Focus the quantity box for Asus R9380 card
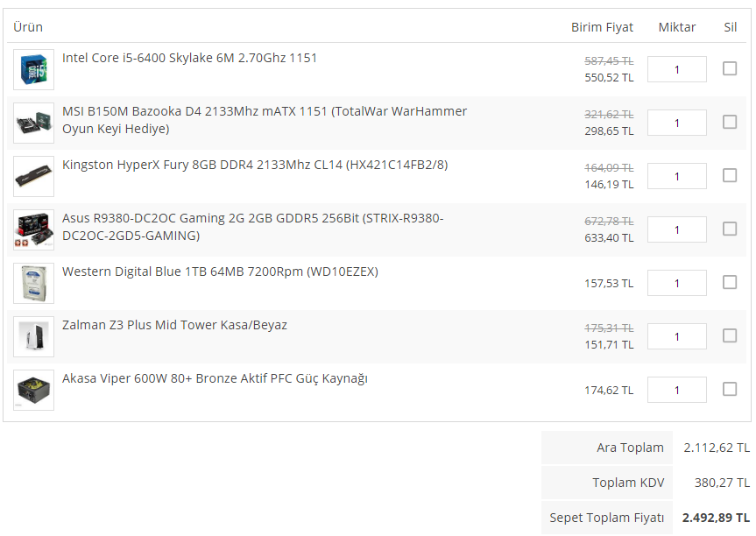 pyautogui.click(x=677, y=229)
